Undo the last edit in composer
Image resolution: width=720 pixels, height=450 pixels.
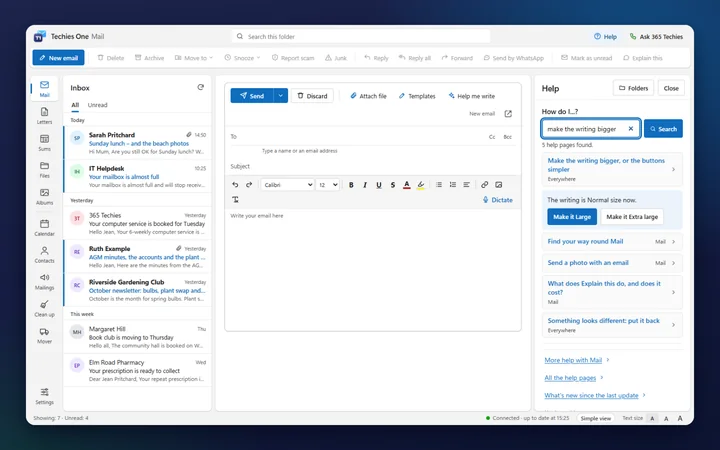235,185
